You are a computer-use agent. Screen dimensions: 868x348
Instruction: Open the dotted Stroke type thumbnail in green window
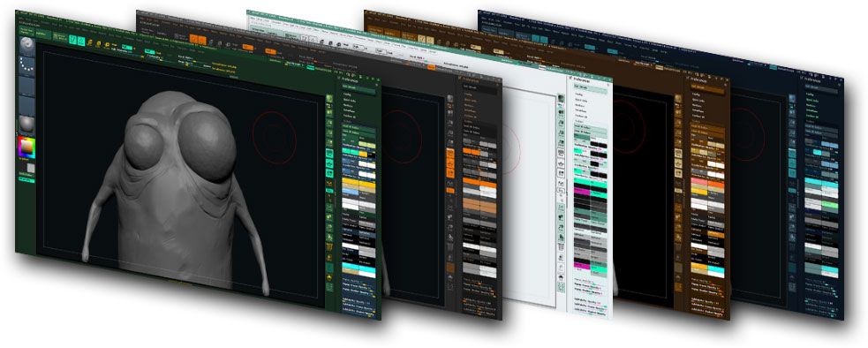coord(26,65)
